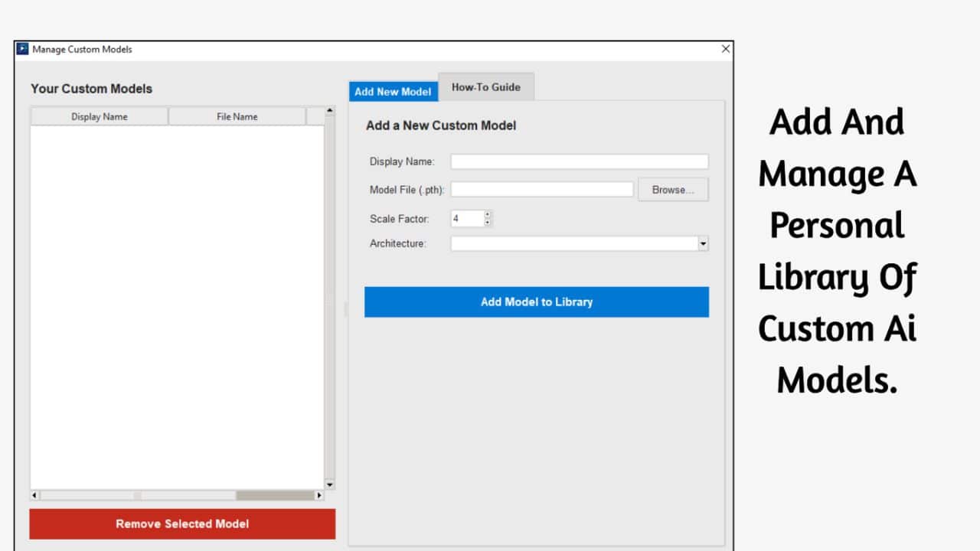Close the Manage Custom Models window
Image resolution: width=980 pixels, height=551 pixels.
[x=725, y=49]
